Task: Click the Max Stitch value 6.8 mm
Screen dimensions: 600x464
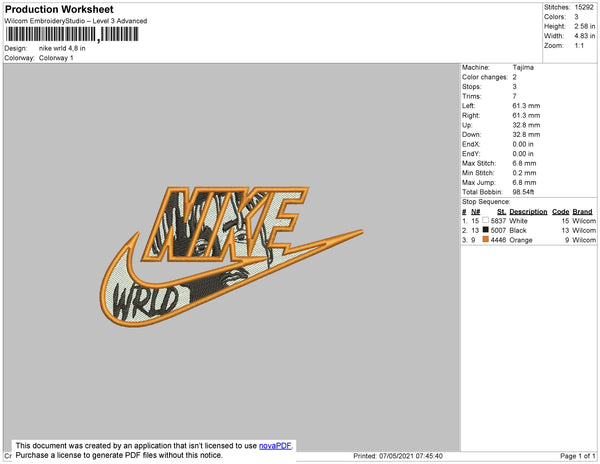Action: (x=524, y=163)
